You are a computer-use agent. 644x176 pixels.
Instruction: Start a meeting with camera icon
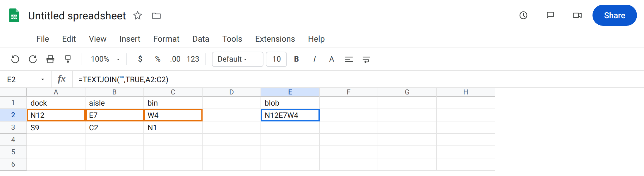(x=577, y=15)
